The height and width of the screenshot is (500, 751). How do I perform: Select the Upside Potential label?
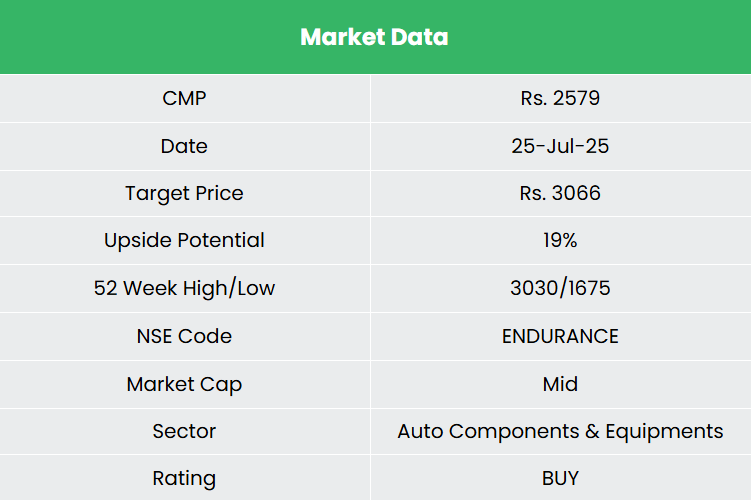(184, 241)
